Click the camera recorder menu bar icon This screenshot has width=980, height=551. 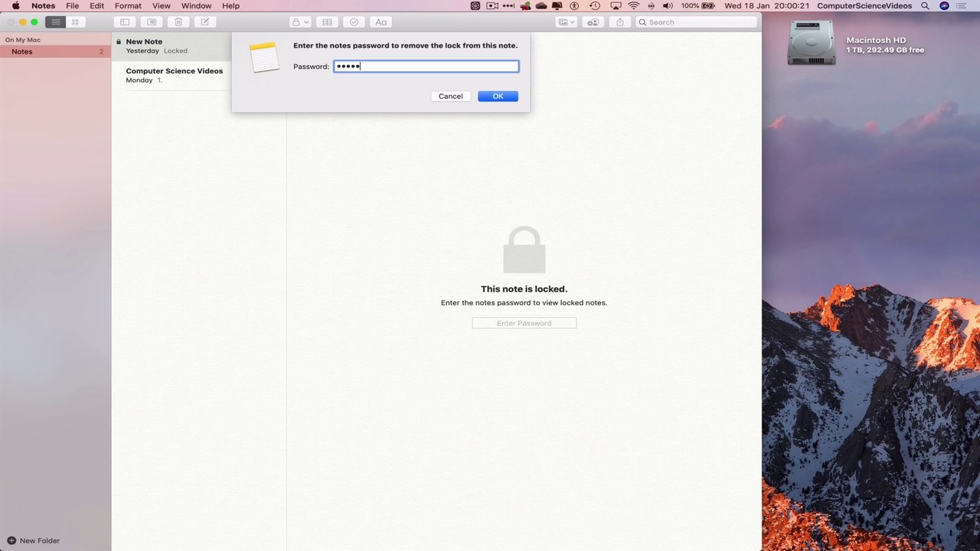coord(492,5)
